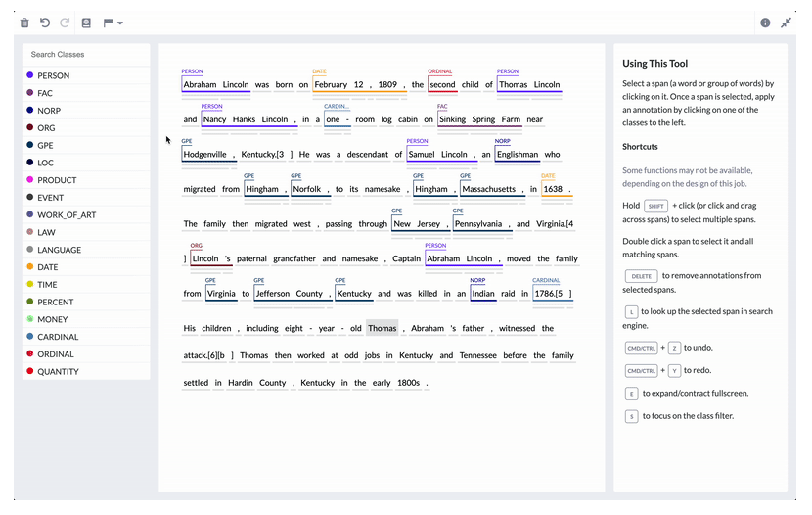
Task: Focus the Search Classes field
Action: pos(87,55)
